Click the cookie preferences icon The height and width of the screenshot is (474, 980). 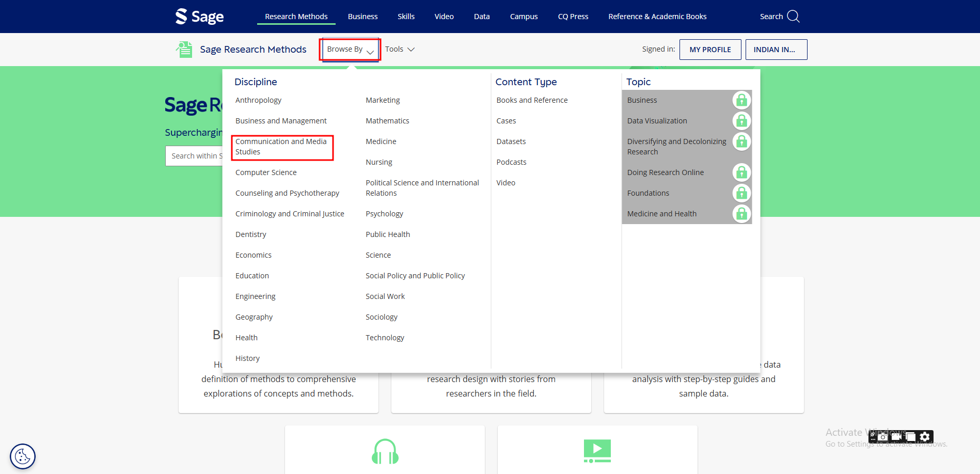click(x=23, y=456)
